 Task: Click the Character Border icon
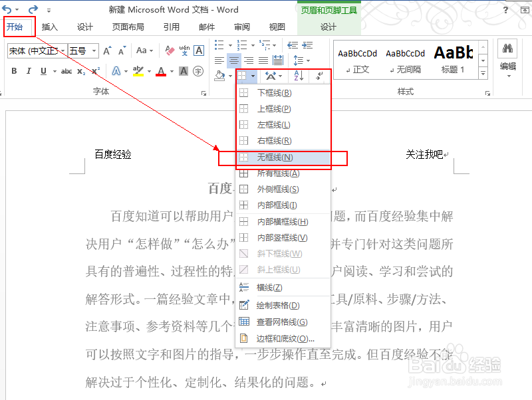pyautogui.click(x=199, y=51)
